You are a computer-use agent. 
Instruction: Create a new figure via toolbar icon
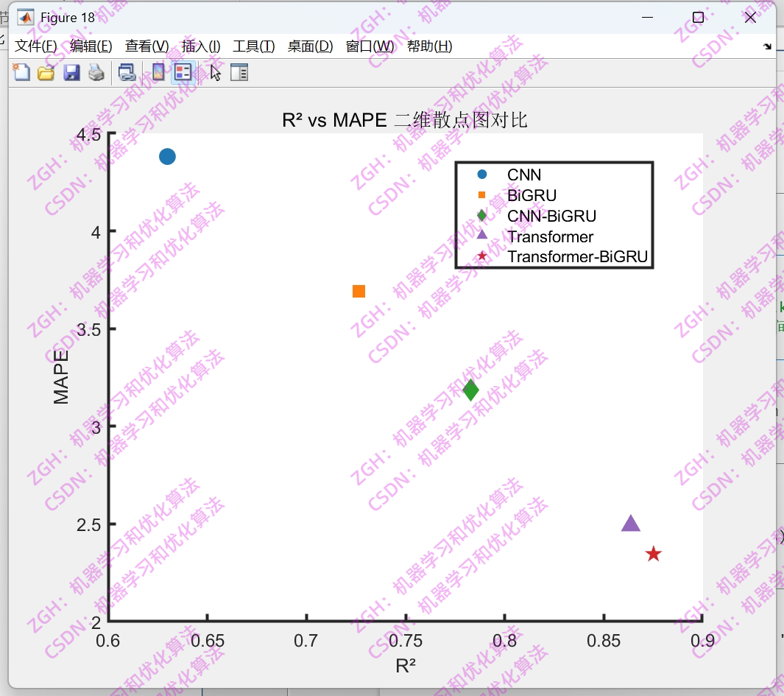click(21, 72)
